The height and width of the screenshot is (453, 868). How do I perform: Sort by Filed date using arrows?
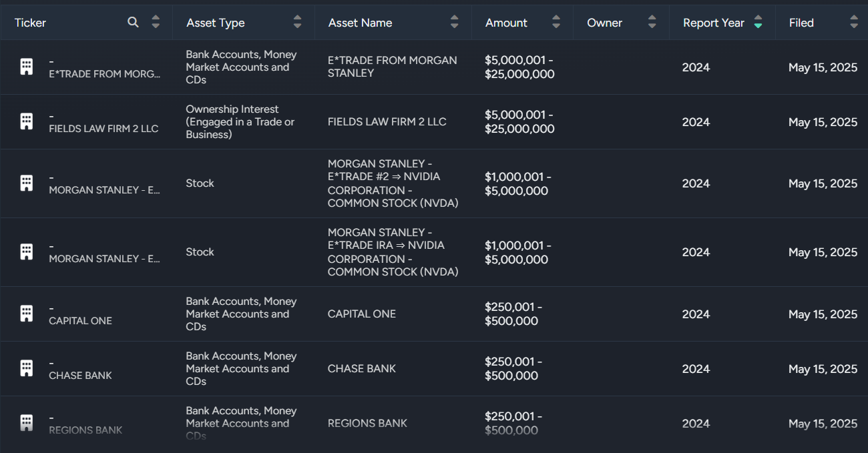coord(853,22)
